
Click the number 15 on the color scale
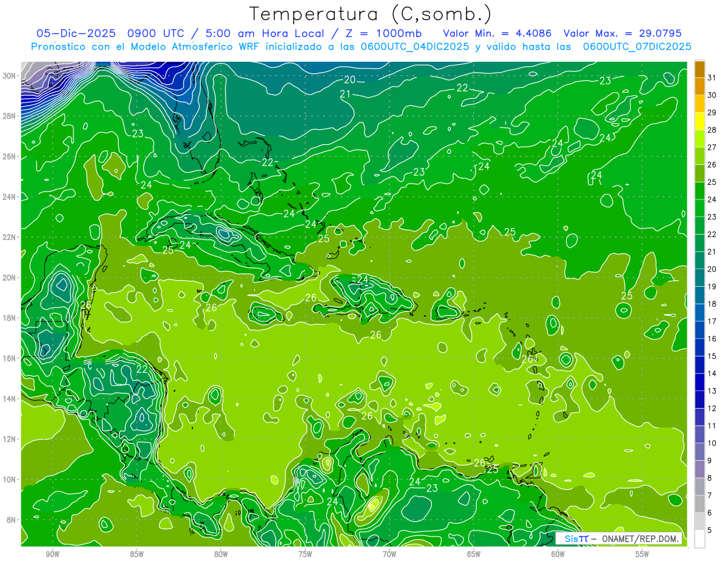tap(712, 356)
